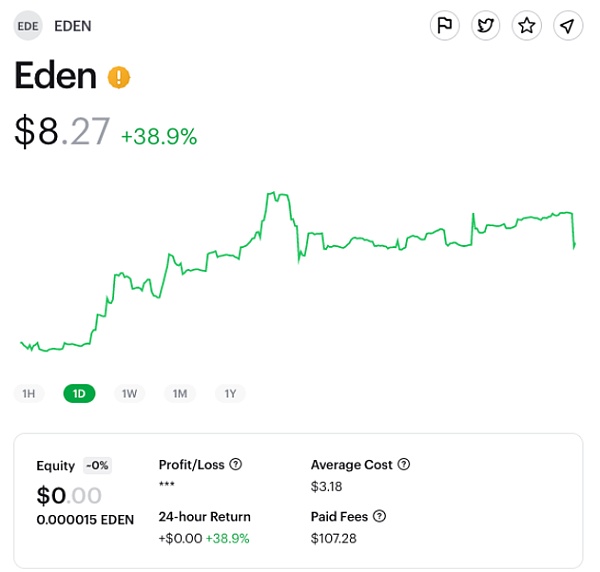Click the -0% equity change badge
This screenshot has height=572, width=600.
tap(97, 465)
